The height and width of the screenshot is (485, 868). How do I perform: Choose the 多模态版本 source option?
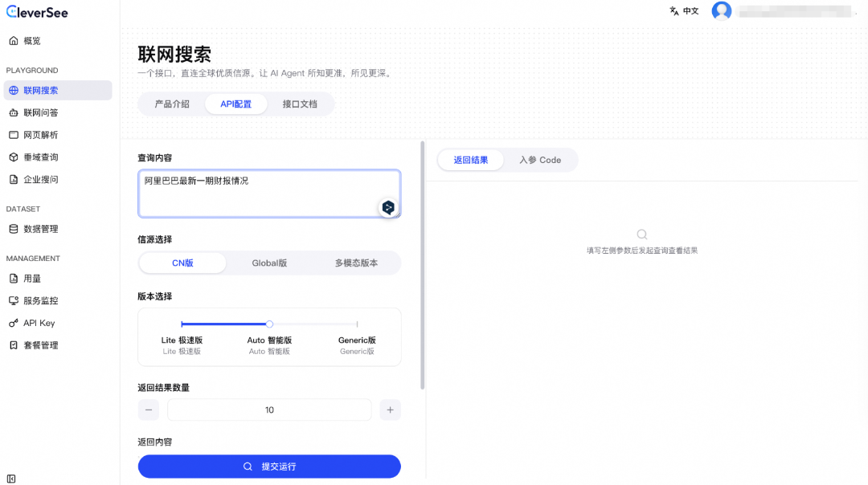pyautogui.click(x=357, y=263)
